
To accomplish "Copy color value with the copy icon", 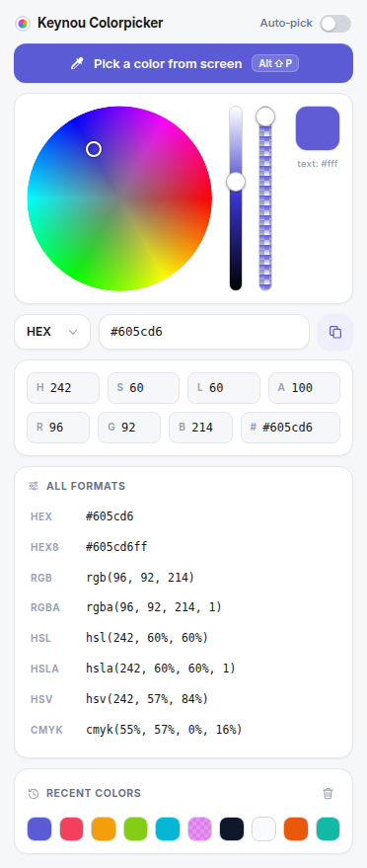I will (x=335, y=332).
